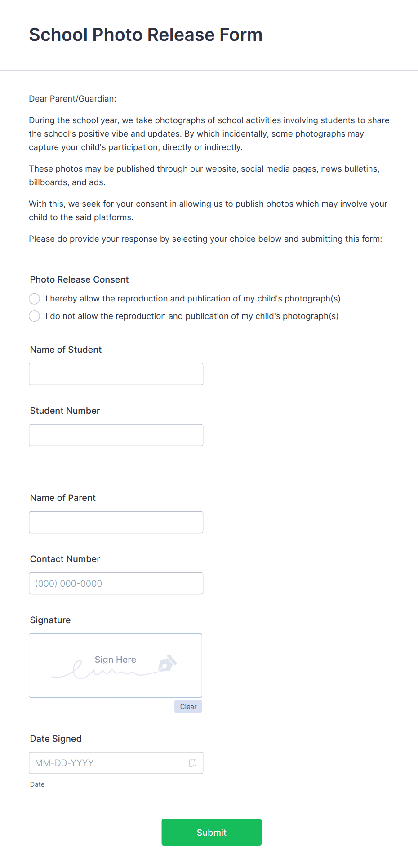Select the option refusing photograph publication

[x=34, y=316]
